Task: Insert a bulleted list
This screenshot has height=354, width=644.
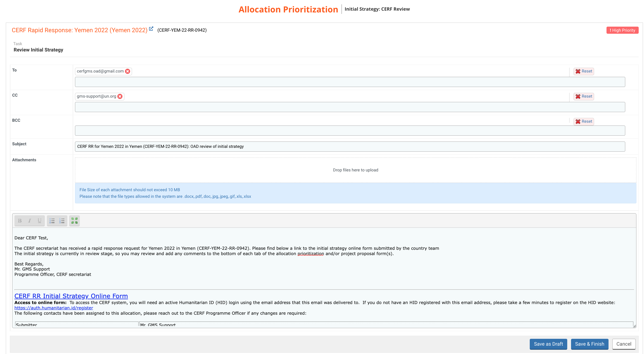Action: [52, 221]
